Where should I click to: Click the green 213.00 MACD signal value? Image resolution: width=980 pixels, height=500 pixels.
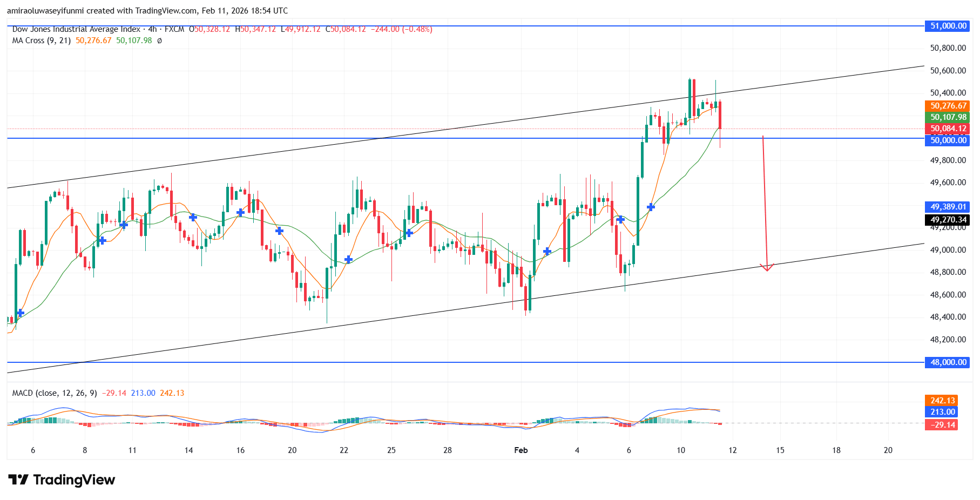click(942, 412)
